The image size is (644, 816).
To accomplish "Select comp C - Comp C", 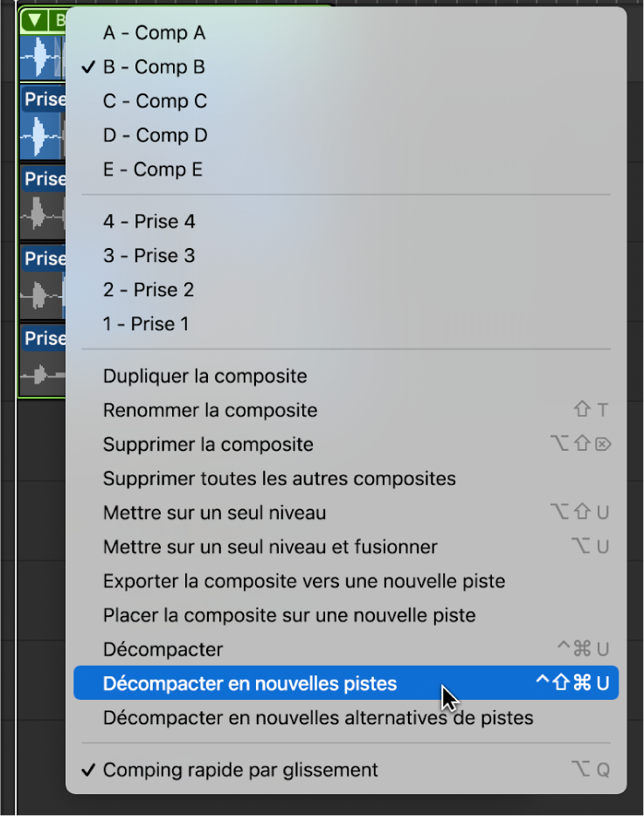I will click(x=154, y=100).
